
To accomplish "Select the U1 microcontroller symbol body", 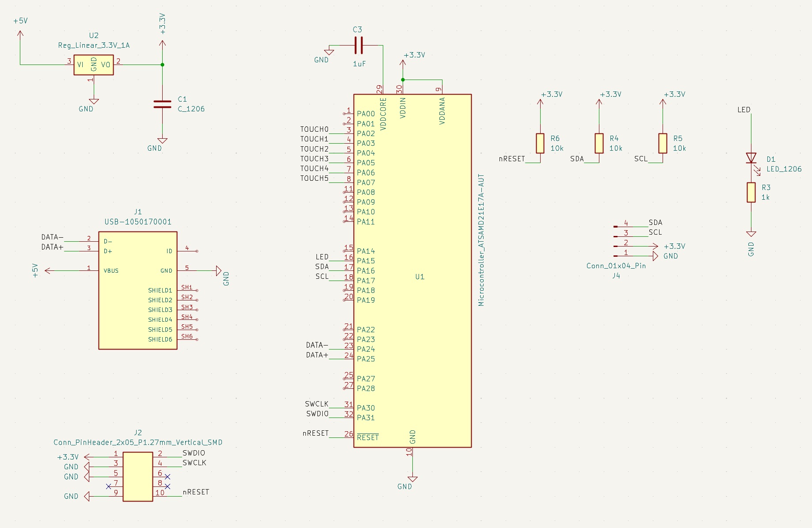I will [x=412, y=270].
